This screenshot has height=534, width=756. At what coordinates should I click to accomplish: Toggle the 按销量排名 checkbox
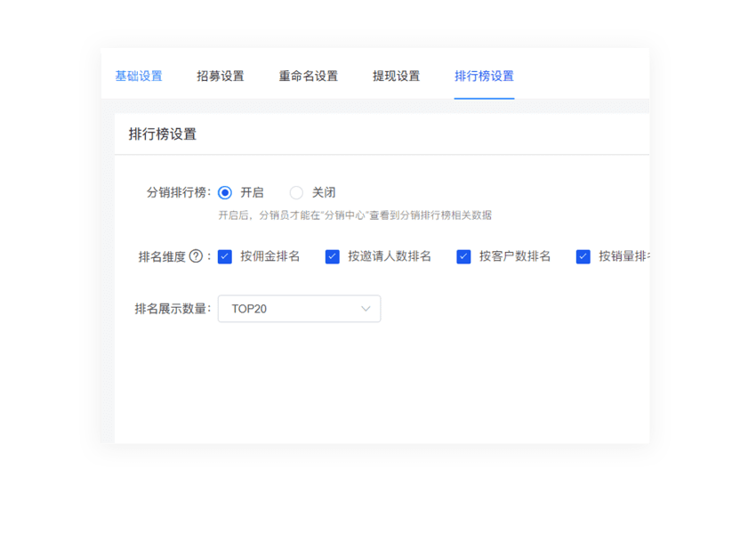[583, 256]
